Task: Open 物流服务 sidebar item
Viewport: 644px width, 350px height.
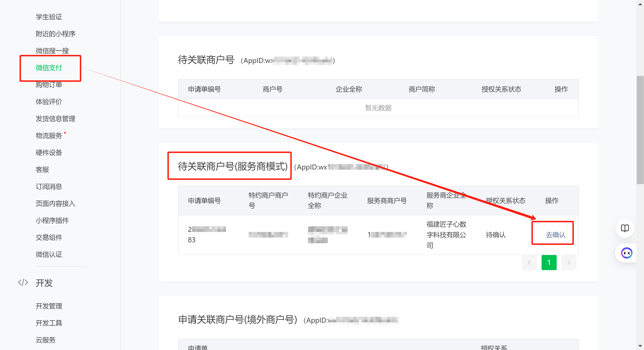Action: tap(49, 136)
